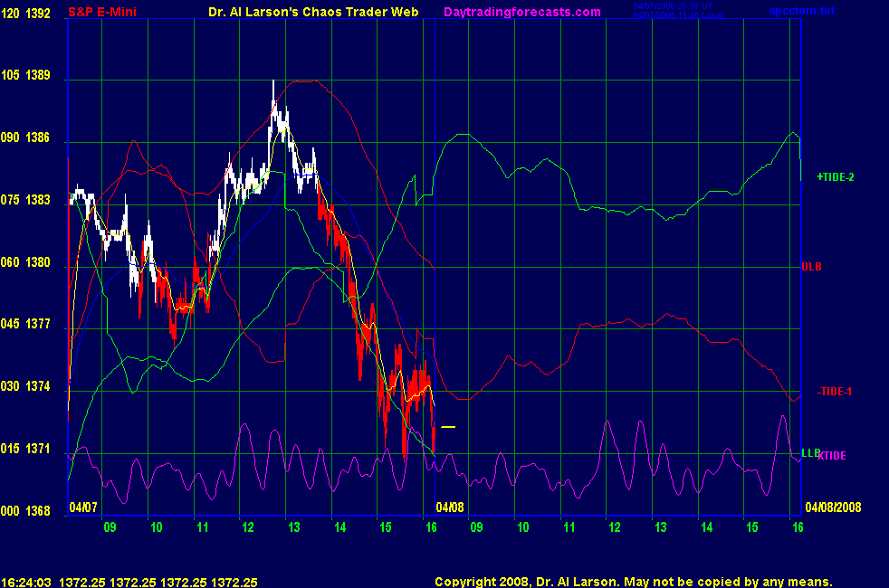
Task: Click the 1371 price axis label
Action: 38,449
